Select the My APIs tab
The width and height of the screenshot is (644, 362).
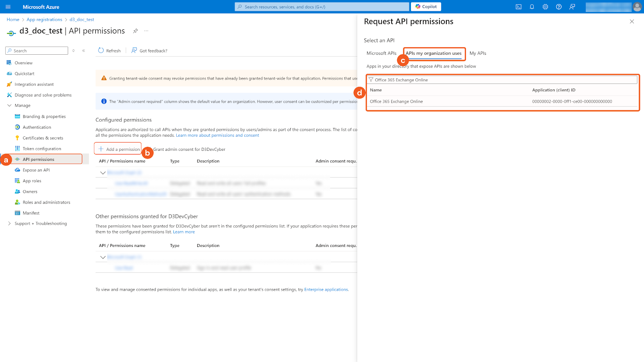click(478, 53)
